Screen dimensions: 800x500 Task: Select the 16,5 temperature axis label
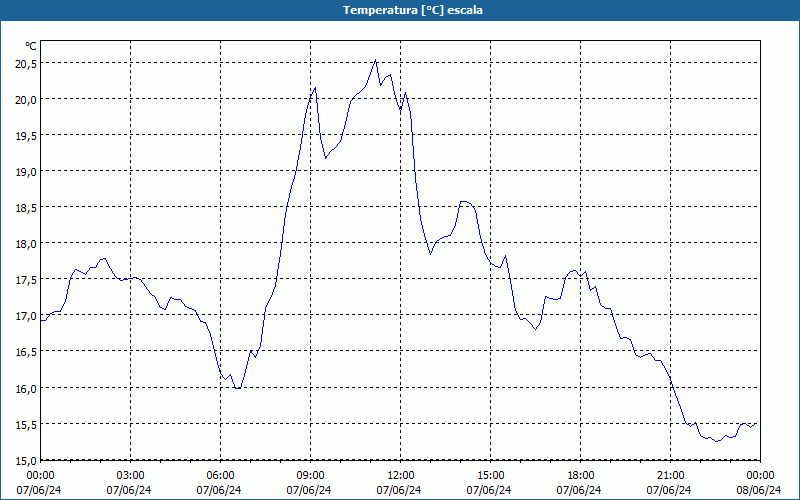click(x=26, y=352)
